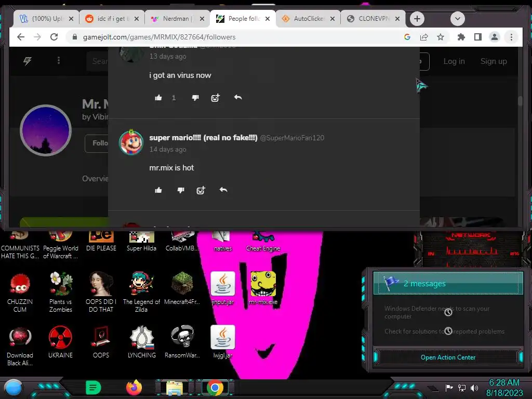Click Sign up link
Screen dimensions: 532x399
coord(494,61)
